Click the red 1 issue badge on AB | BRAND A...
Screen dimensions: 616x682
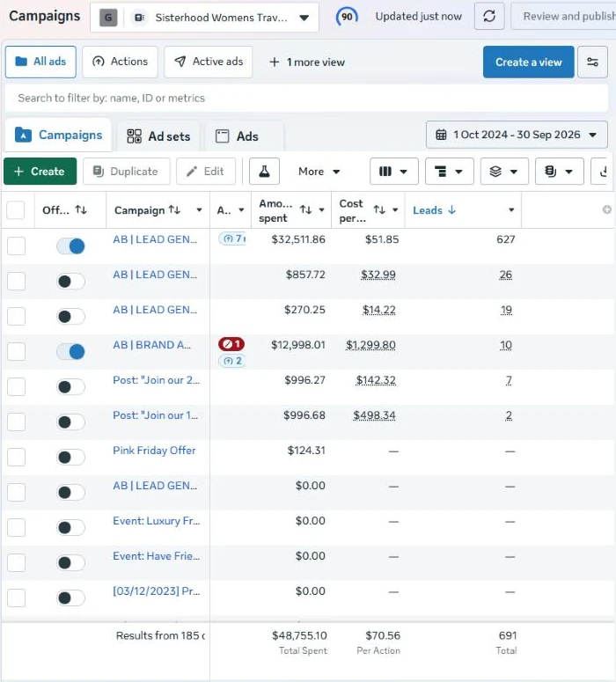[231, 344]
